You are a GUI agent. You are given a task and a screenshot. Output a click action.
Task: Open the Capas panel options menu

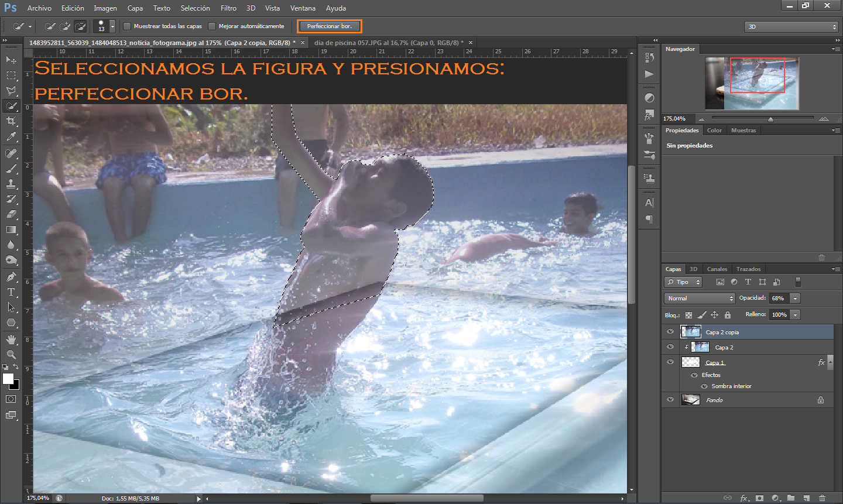coord(836,269)
